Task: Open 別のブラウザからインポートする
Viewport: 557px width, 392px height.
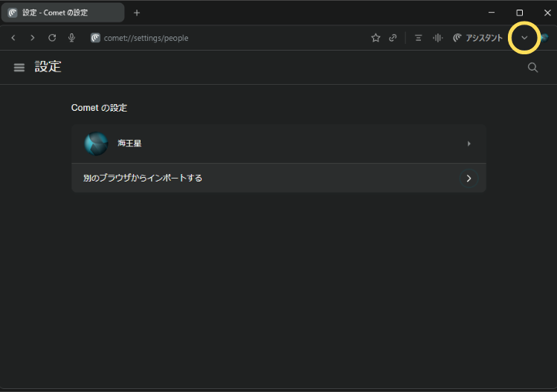Action: pyautogui.click(x=143, y=179)
